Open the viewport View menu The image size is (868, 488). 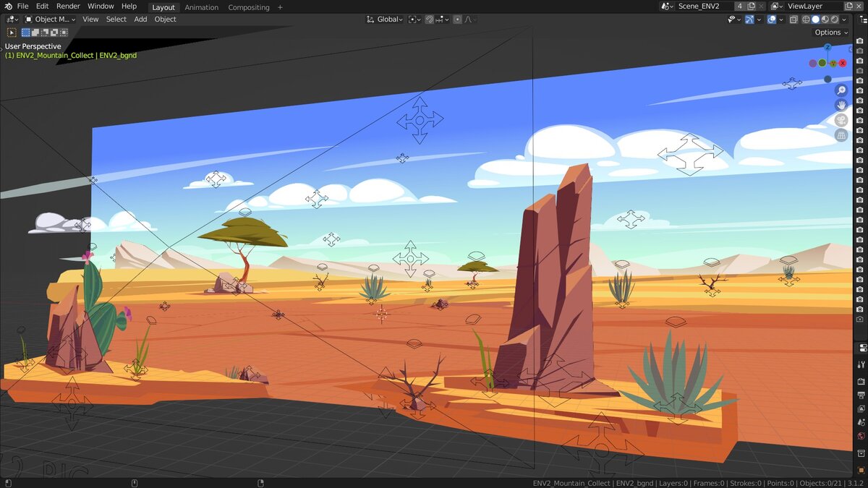coord(90,20)
